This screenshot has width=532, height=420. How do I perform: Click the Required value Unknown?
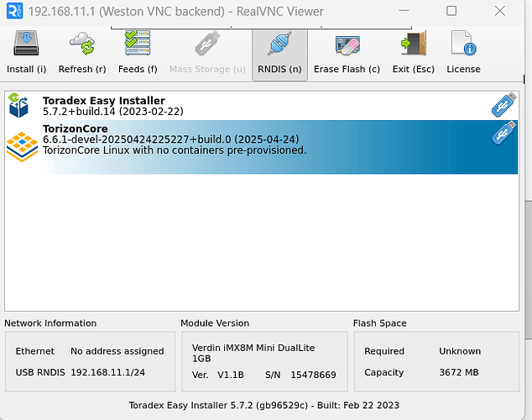[460, 351]
